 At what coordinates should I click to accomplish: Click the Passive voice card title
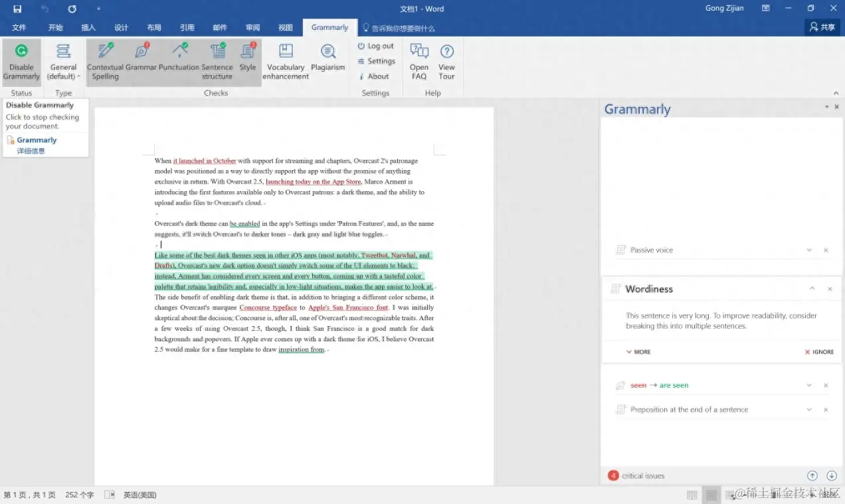pos(652,250)
